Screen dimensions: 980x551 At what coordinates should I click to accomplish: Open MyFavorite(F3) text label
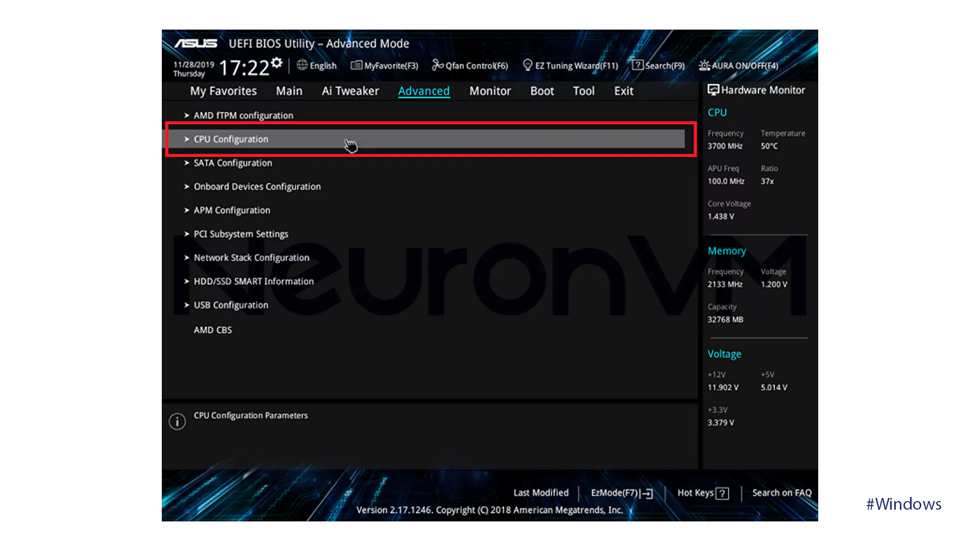coord(391,66)
